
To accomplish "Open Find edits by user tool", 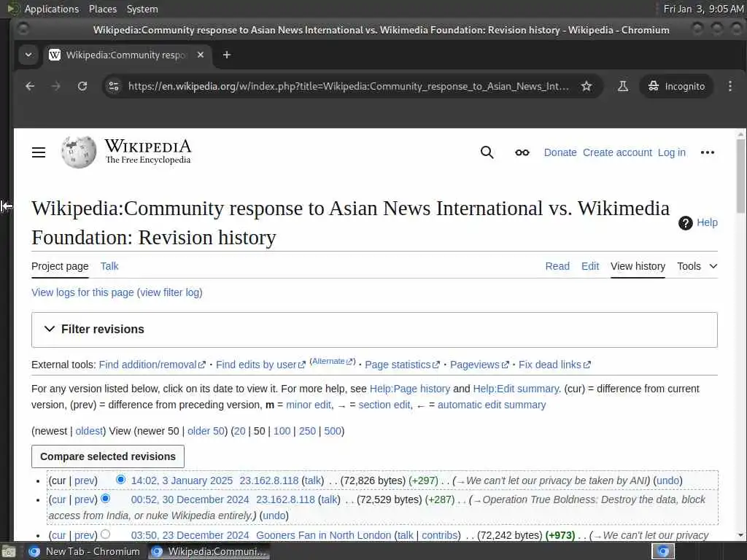I will [x=260, y=365].
